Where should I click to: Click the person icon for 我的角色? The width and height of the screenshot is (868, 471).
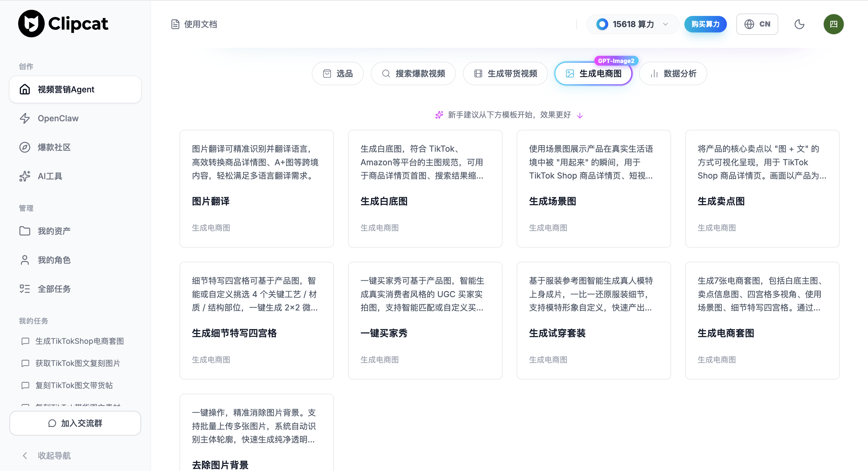[x=25, y=260]
